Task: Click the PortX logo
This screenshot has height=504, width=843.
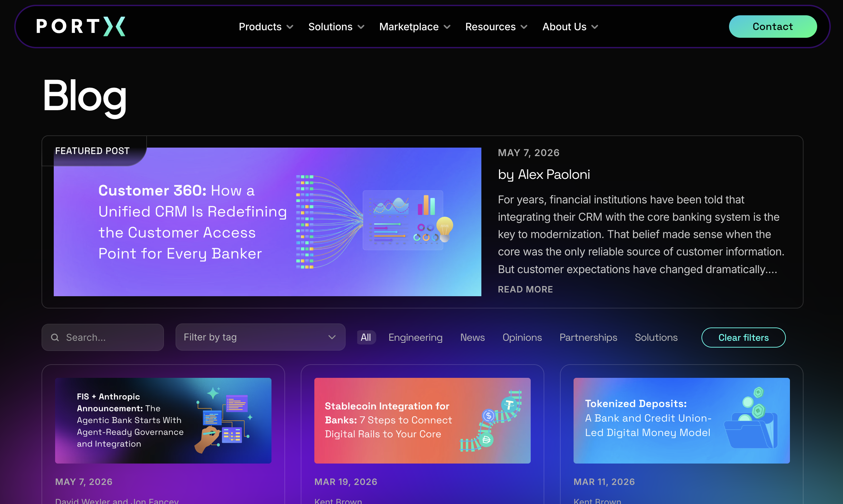Action: (x=81, y=27)
